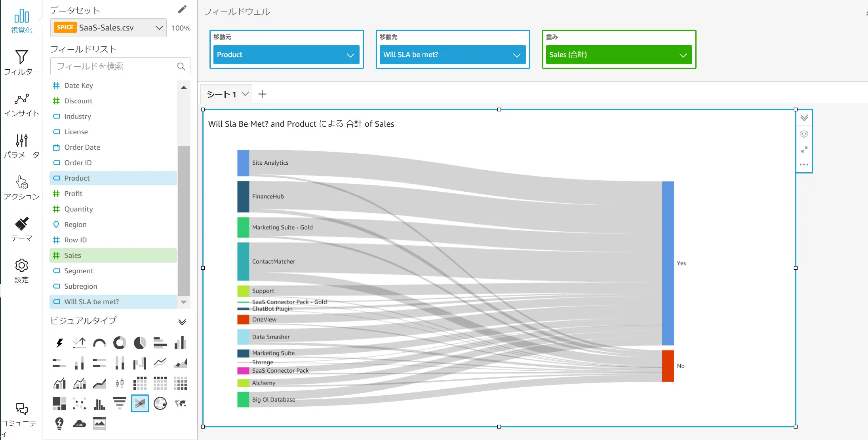Open the Settings (設定) panel
Viewport: 868px width, 440px height.
coord(21,271)
